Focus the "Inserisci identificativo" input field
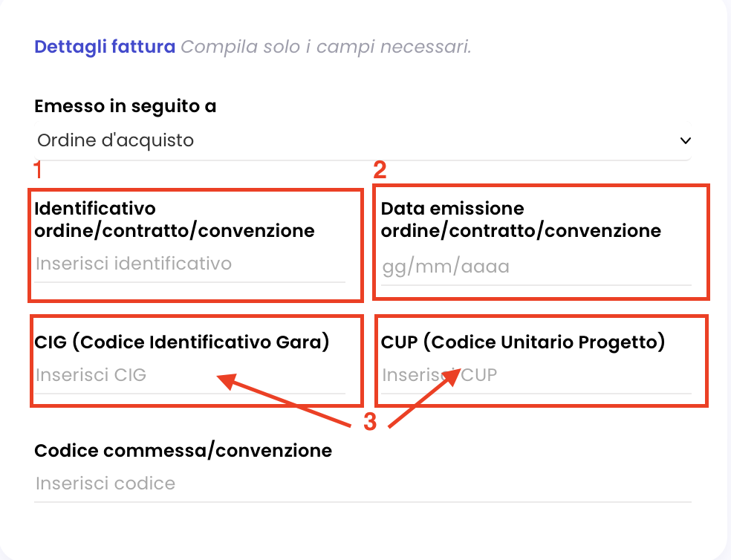Screen dimensions: 731x560 click(189, 264)
